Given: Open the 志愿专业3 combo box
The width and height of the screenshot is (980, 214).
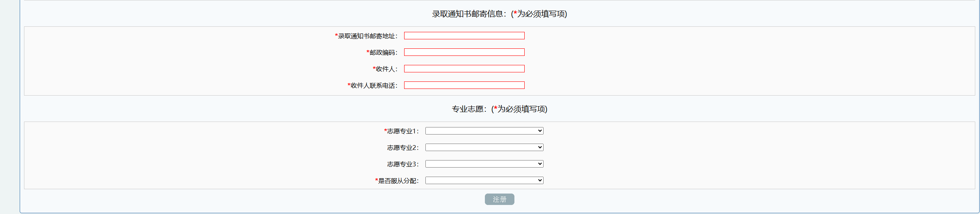Looking at the screenshot, I should click(484, 164).
